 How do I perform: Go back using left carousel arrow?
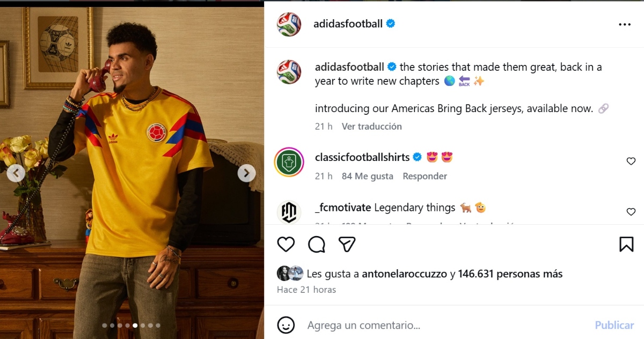[x=17, y=173]
